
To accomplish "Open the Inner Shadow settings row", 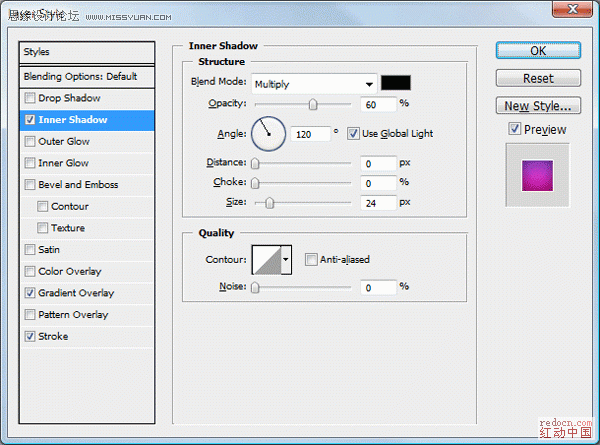I will click(87, 120).
